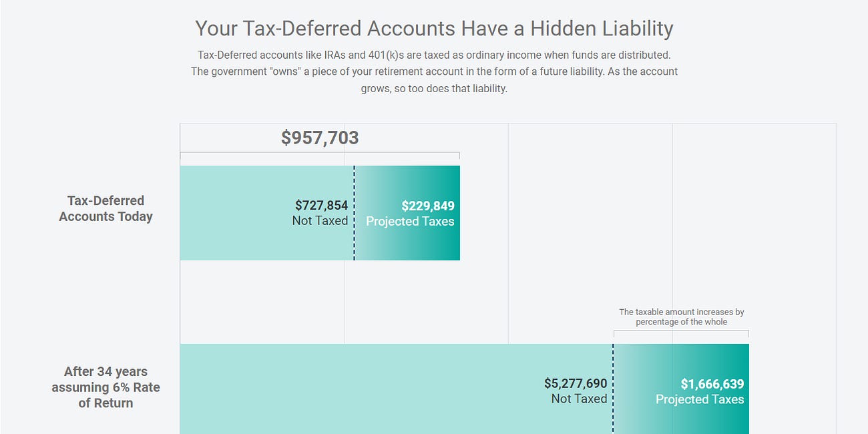Click the 'Tax-Deferred Accounts Today' row label
Screen dimensions: 868x434
click(x=105, y=208)
